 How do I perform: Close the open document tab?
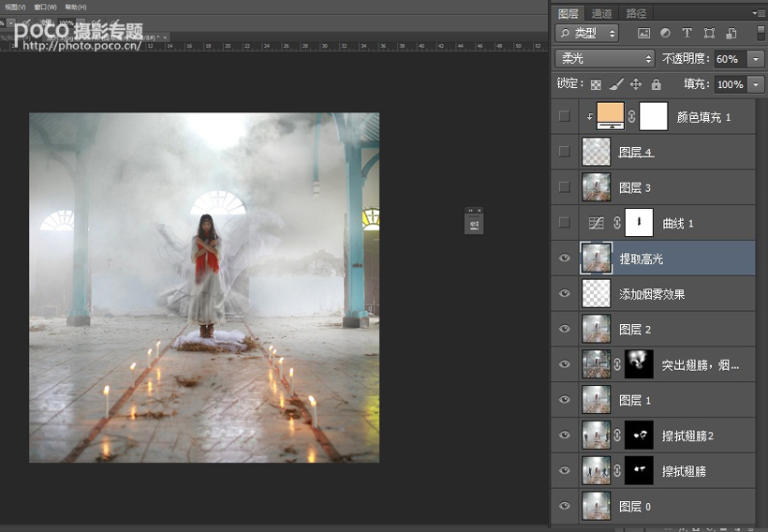coord(165,37)
